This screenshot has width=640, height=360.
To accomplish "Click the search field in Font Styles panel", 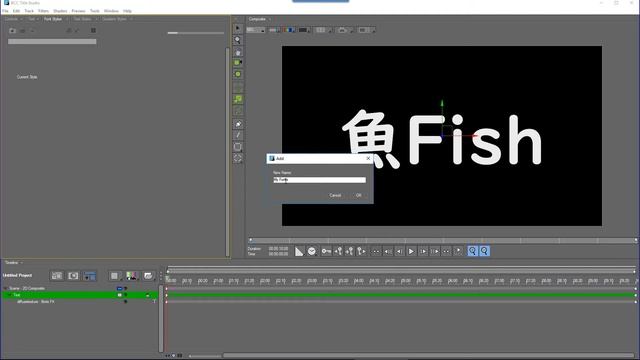I will (52, 42).
